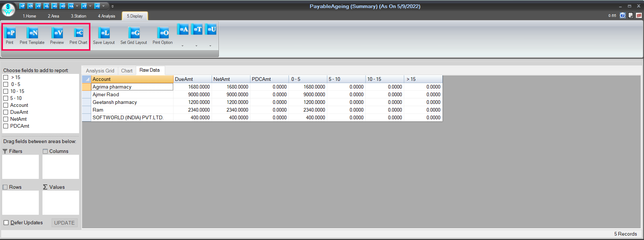Image resolution: width=644 pixels, height=240 pixels.
Task: Open Print Option in the ribbon
Action: click(163, 34)
